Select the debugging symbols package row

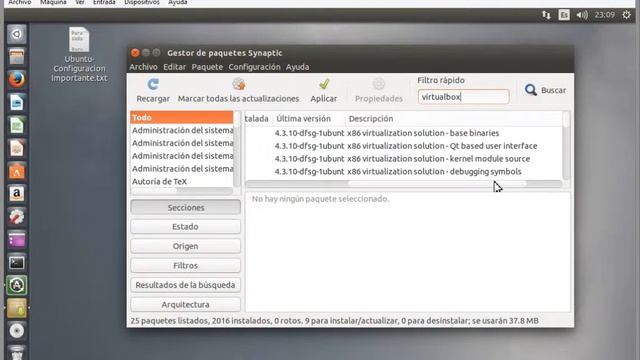point(403,171)
